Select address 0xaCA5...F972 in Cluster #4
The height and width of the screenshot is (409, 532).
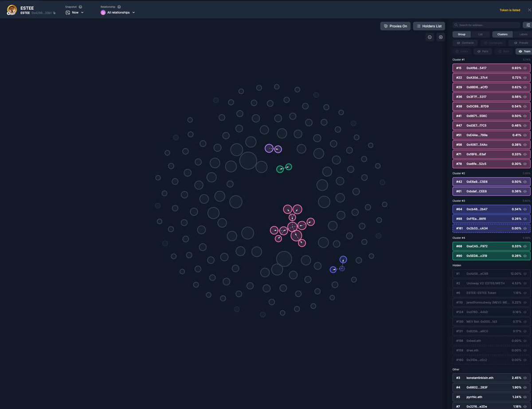point(477,246)
